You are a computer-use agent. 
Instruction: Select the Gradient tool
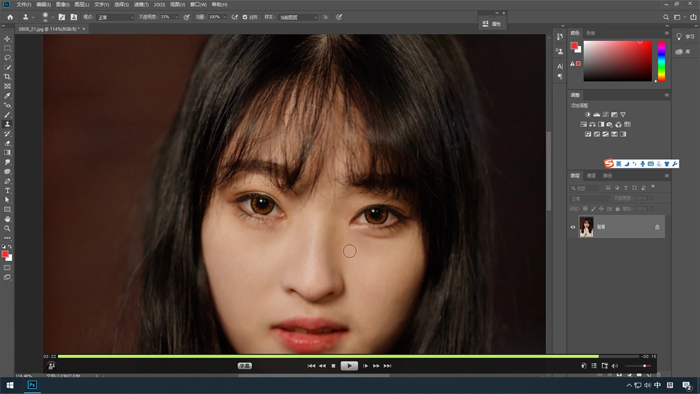point(7,153)
